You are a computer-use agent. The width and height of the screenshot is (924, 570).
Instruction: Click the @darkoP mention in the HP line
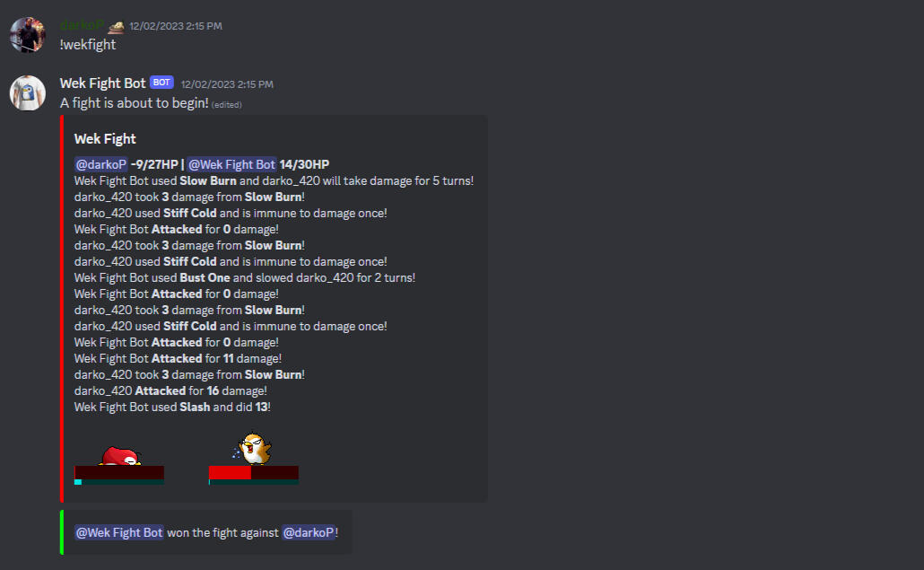[x=100, y=164]
